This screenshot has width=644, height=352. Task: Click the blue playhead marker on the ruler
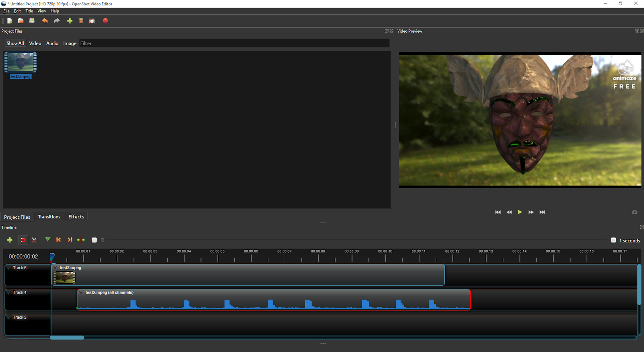(x=52, y=256)
